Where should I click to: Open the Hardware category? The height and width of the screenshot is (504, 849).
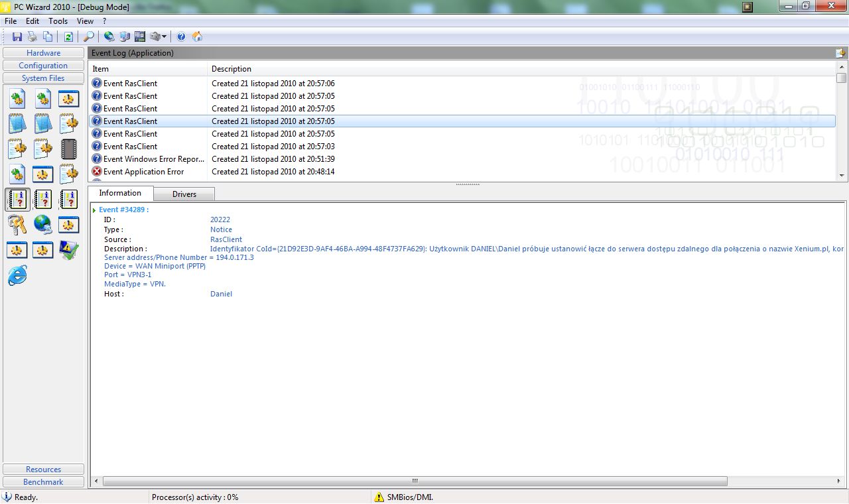pyautogui.click(x=44, y=53)
